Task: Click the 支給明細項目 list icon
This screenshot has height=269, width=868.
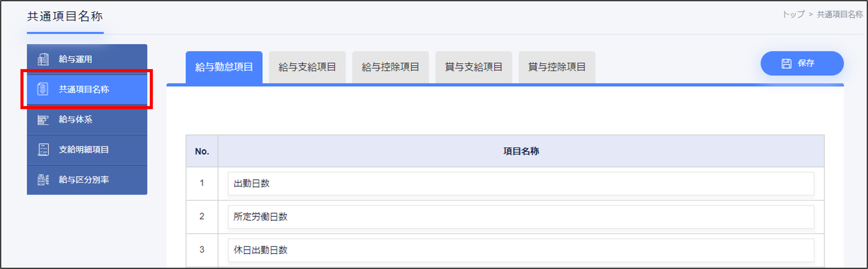Action: point(43,149)
